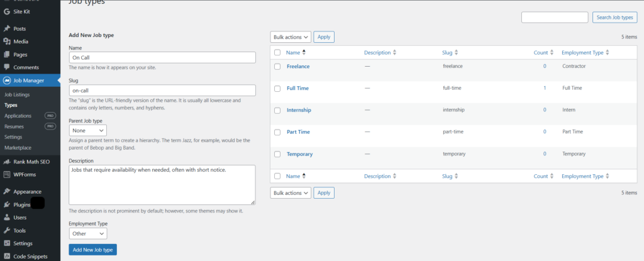The image size is (644, 261).
Task: Expand the Employment Type Other dropdown
Action: [x=88, y=233]
